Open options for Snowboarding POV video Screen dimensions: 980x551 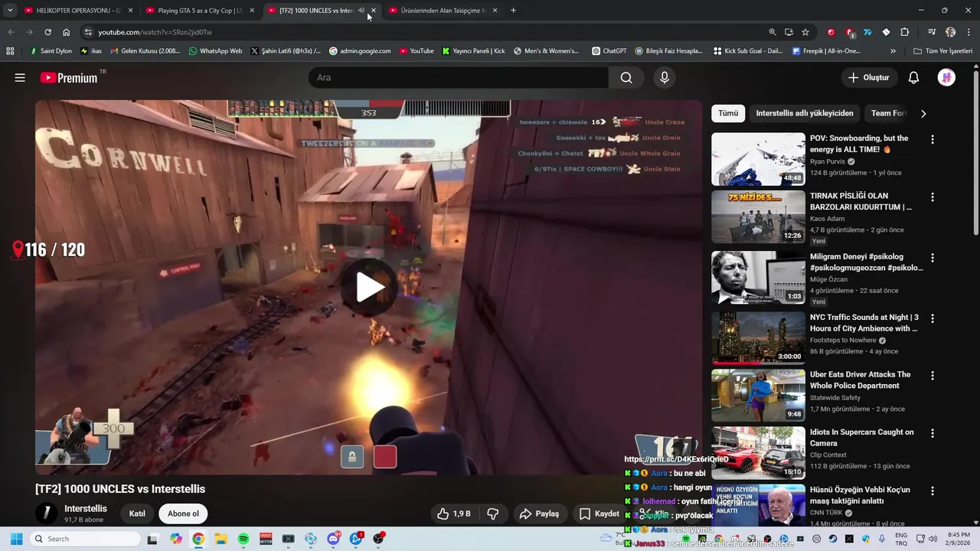[x=932, y=139]
